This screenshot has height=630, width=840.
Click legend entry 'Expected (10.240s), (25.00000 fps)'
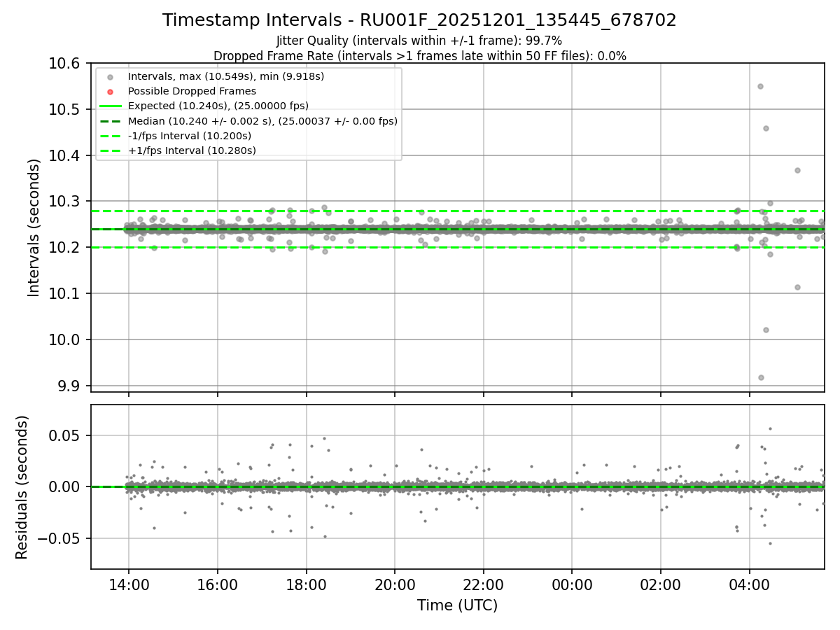coord(218,106)
